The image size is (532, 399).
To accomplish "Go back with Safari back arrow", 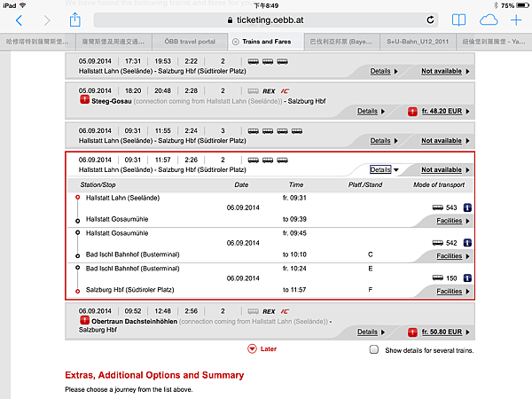I will point(19,20).
